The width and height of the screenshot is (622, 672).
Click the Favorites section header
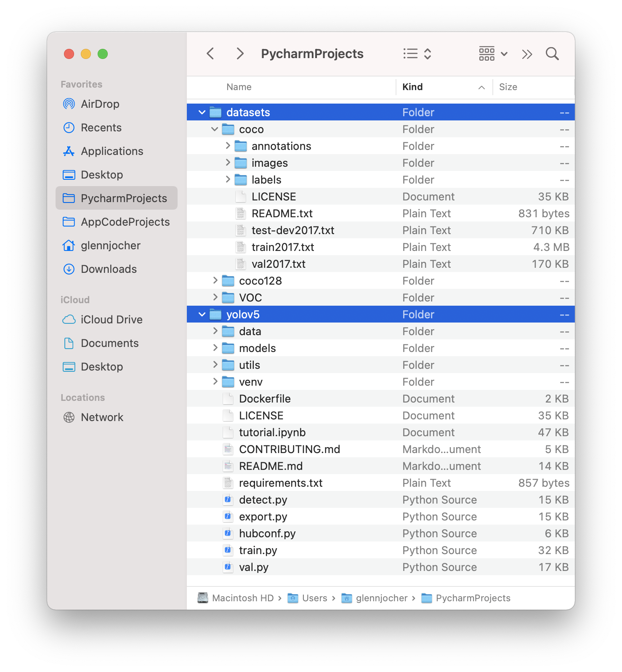pos(81,84)
